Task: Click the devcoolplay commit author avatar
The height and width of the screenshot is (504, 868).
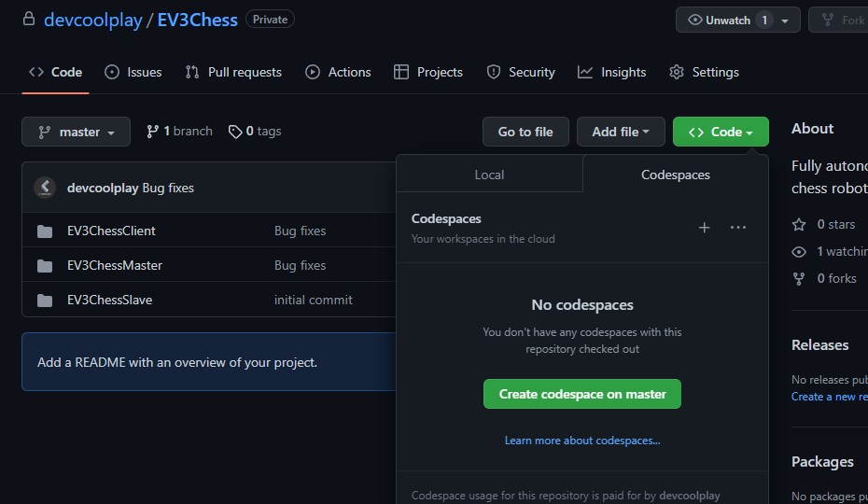Action: 45,188
